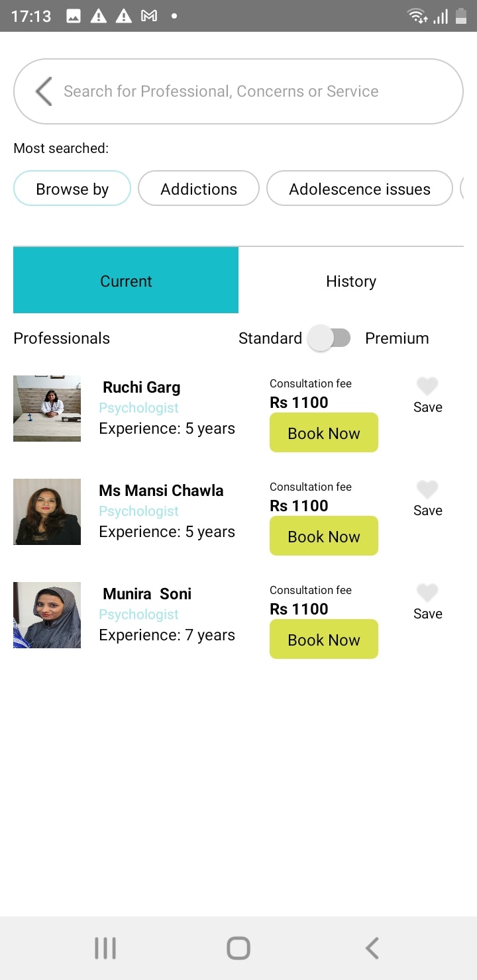Open Android recent apps button
Image resolution: width=477 pixels, height=980 pixels.
pyautogui.click(x=105, y=948)
